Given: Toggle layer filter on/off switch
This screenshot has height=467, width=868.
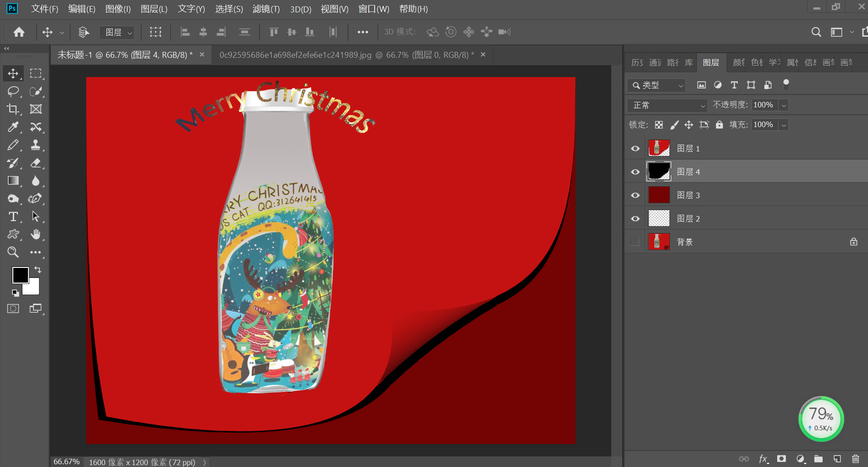Looking at the screenshot, I should [786, 84].
